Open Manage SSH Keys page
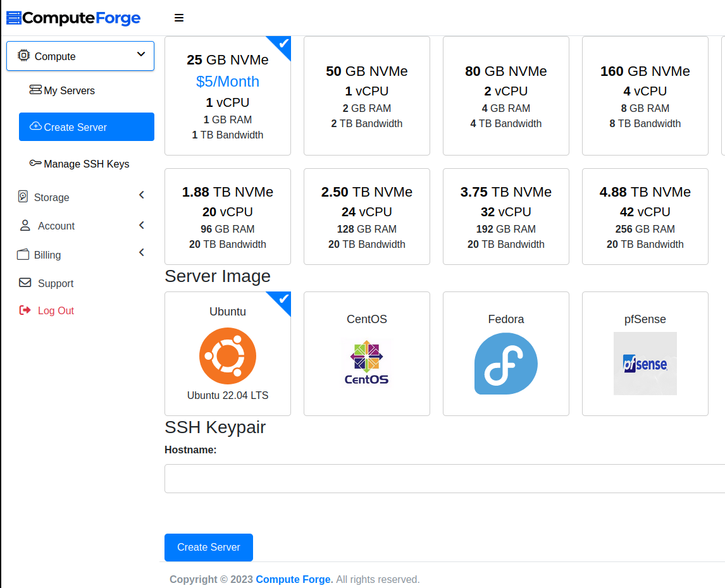The height and width of the screenshot is (588, 725). coord(86,164)
